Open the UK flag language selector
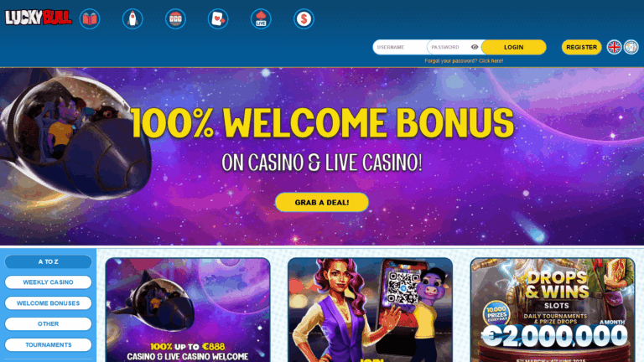Image resolution: width=644 pixels, height=362 pixels. 615,47
